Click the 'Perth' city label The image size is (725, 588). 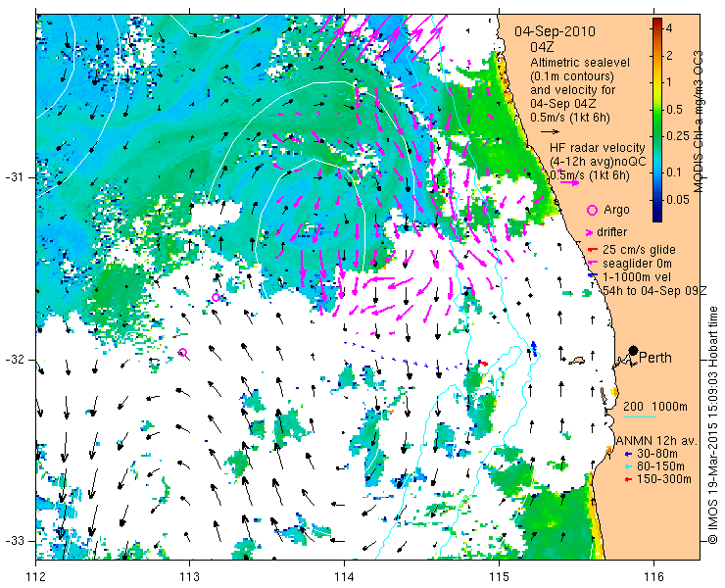(655, 358)
